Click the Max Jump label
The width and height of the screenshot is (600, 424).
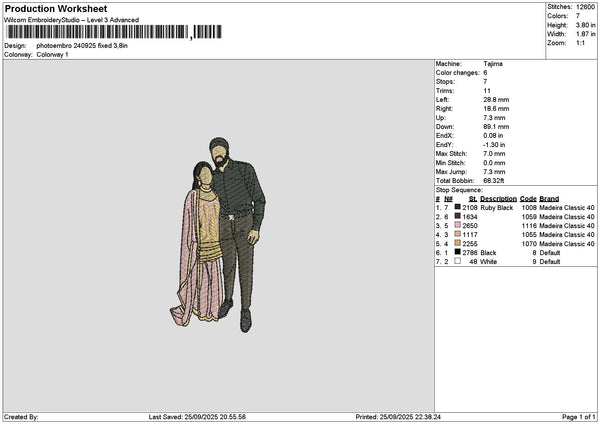click(x=451, y=172)
